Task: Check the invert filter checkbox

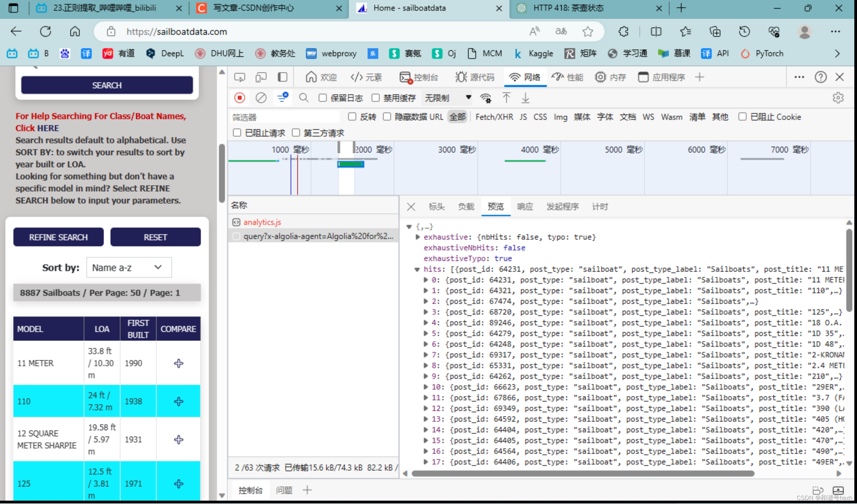Action: [x=352, y=117]
